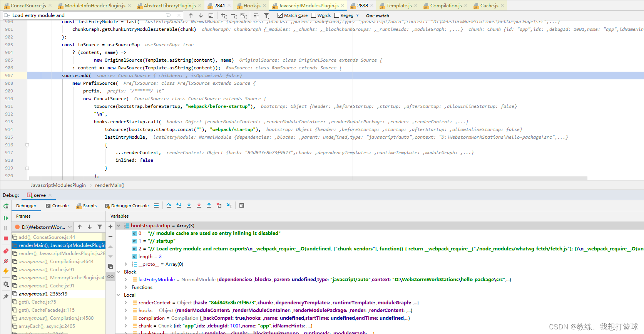Resume program execution
The width and height of the screenshot is (644, 334).
(x=6, y=218)
